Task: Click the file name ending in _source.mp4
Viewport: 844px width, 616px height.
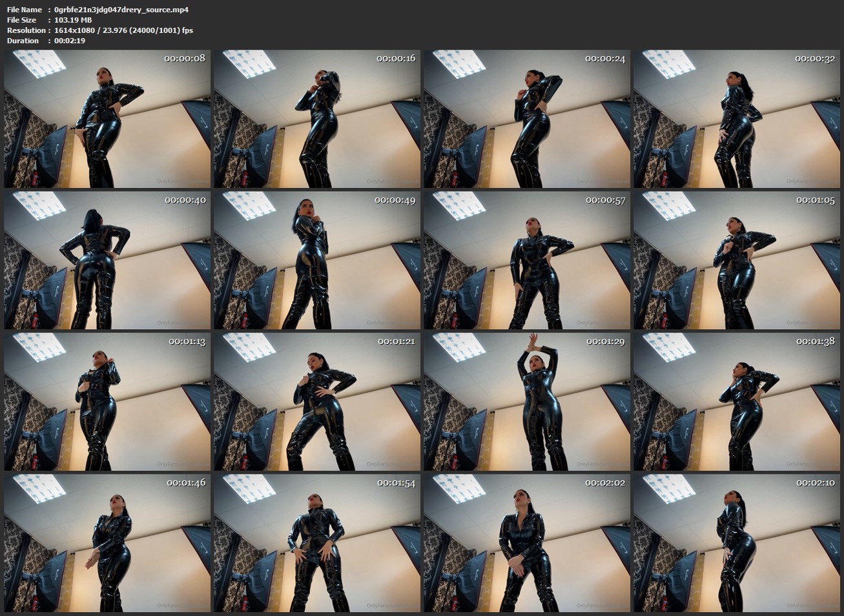Action: click(x=121, y=10)
